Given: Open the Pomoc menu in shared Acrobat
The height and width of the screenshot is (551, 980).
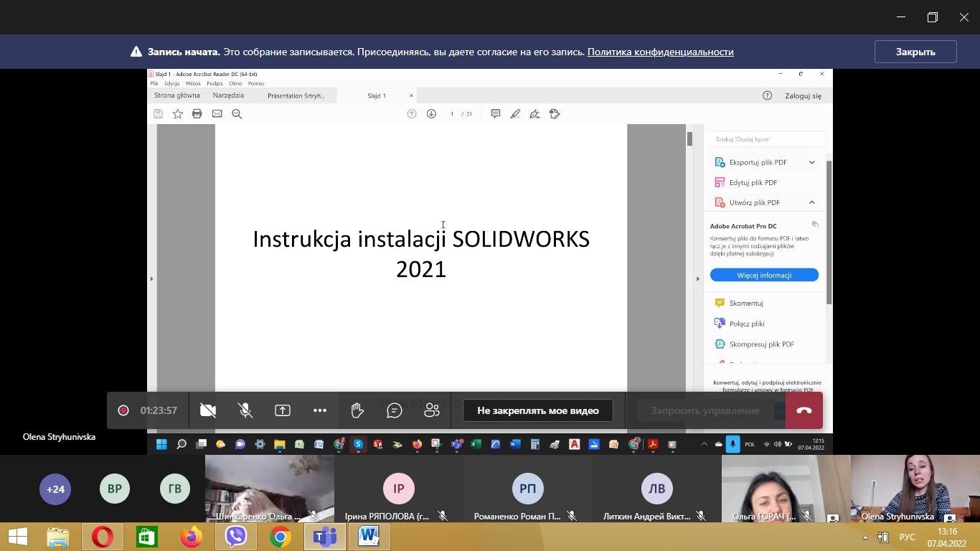Looking at the screenshot, I should point(256,83).
